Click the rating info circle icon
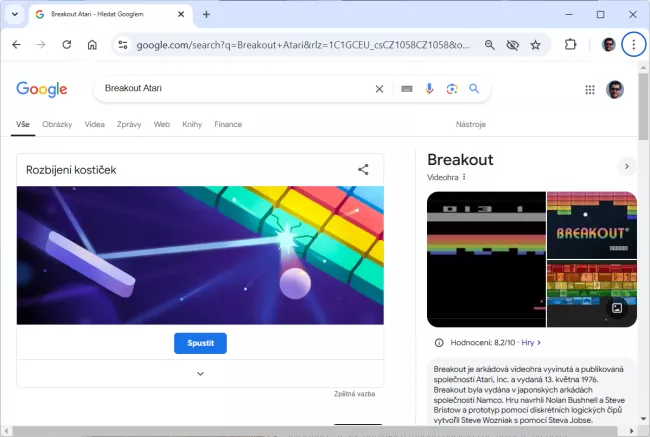Image resolution: width=650 pixels, height=437 pixels. pos(439,343)
